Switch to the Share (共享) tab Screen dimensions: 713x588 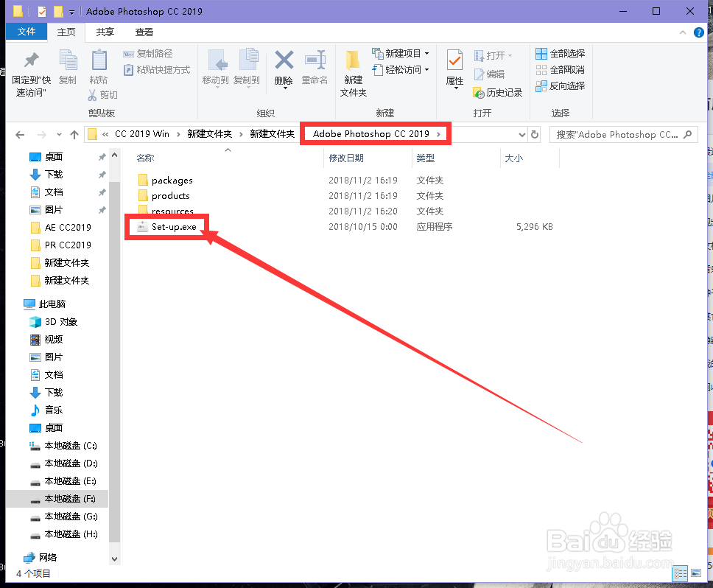(x=105, y=32)
